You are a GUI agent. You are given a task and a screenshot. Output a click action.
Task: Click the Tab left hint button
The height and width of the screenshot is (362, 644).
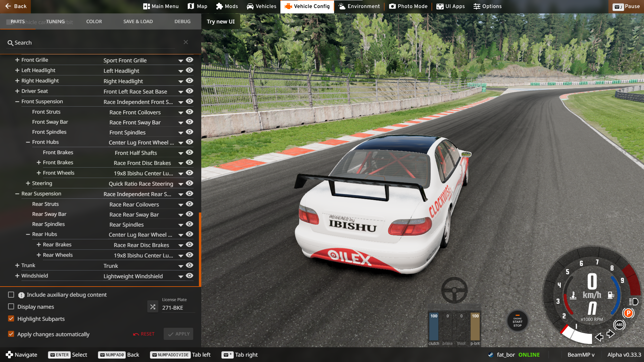(180, 355)
